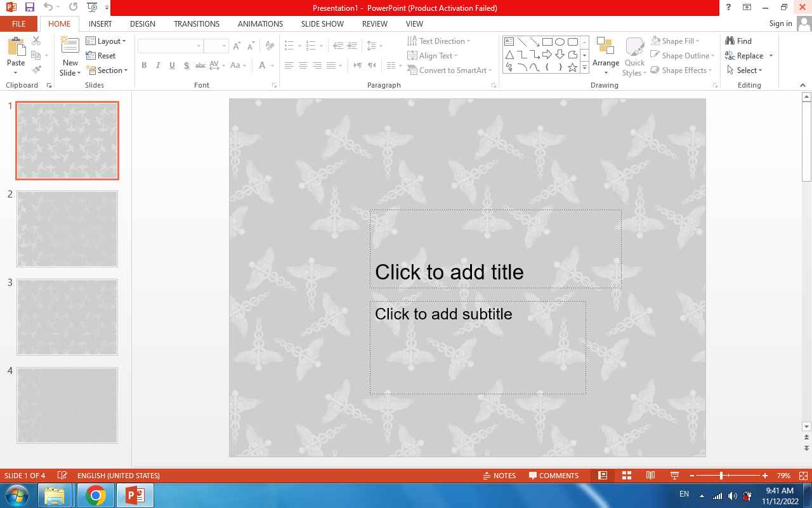Toggle the Comments pane
This screenshot has height=508, width=812.
point(553,476)
